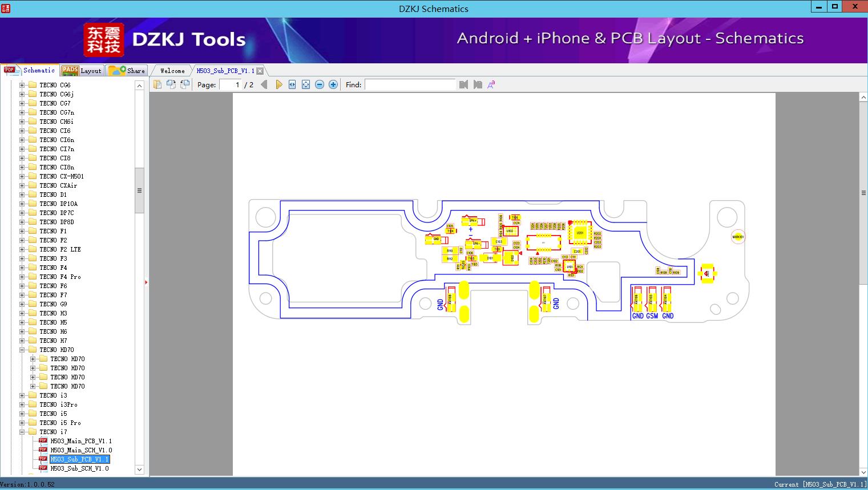Click the fit-whole-page icon in the toolbar
This screenshot has width=868, height=490.
pos(306,84)
